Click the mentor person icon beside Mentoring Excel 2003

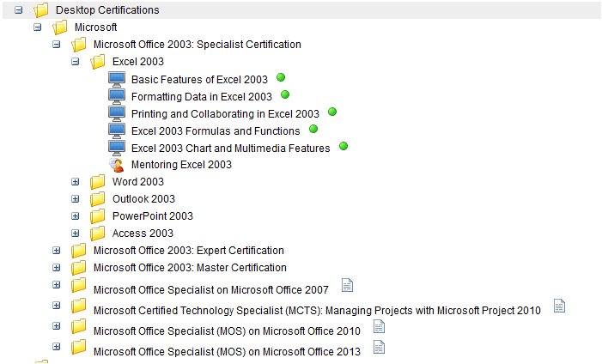117,165
